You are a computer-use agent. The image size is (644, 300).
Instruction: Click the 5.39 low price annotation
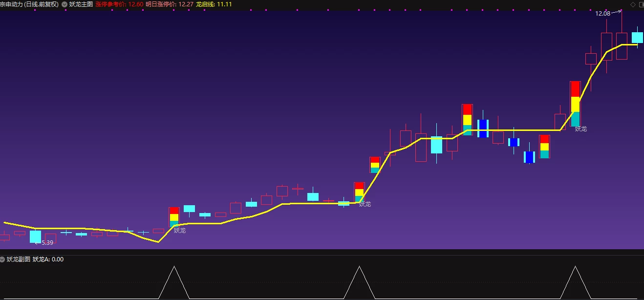[x=47, y=243]
